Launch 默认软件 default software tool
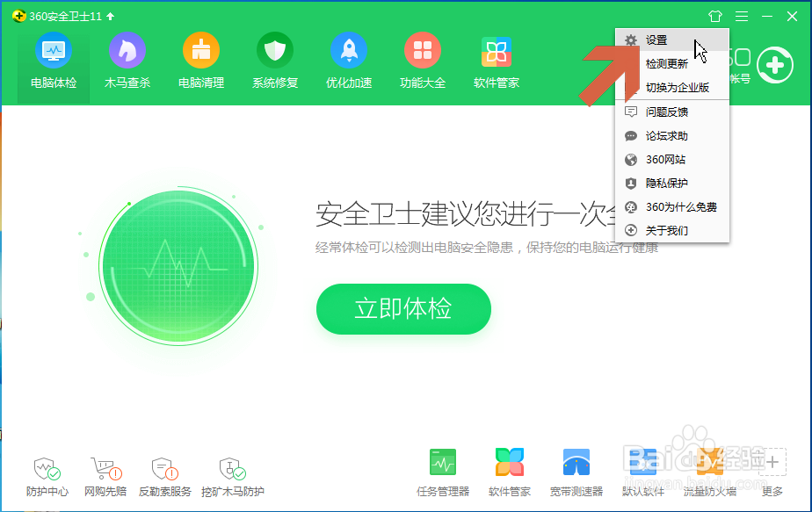The height and width of the screenshot is (512, 812). (x=643, y=473)
